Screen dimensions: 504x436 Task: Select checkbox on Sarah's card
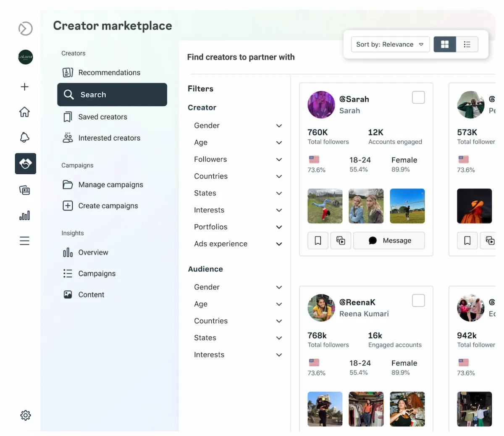tap(418, 97)
